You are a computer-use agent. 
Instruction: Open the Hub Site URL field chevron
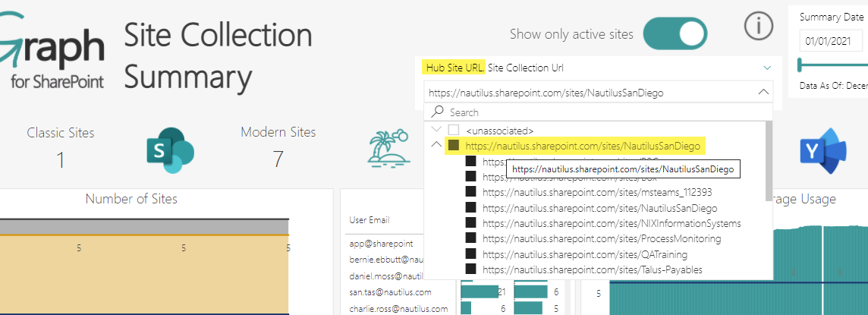pyautogui.click(x=767, y=68)
